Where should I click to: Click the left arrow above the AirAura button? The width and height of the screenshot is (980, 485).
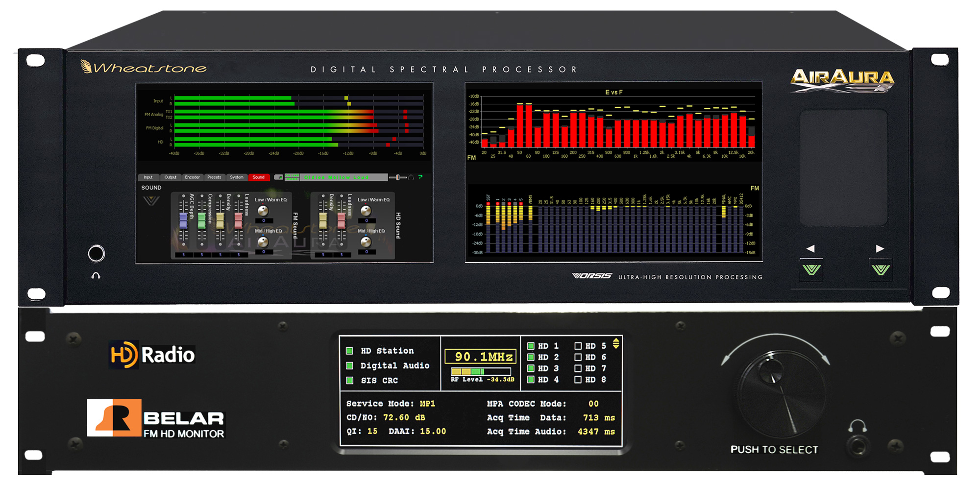(810, 249)
